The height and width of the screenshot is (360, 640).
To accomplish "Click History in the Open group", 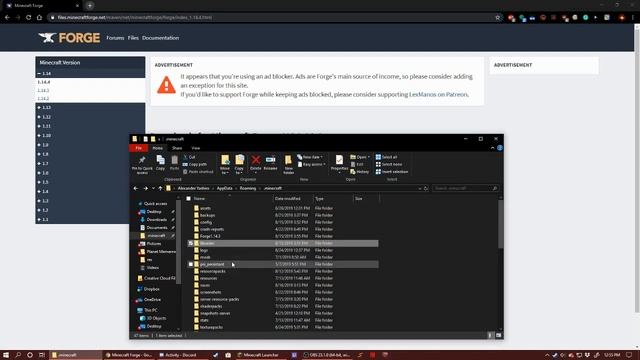I will (360, 172).
